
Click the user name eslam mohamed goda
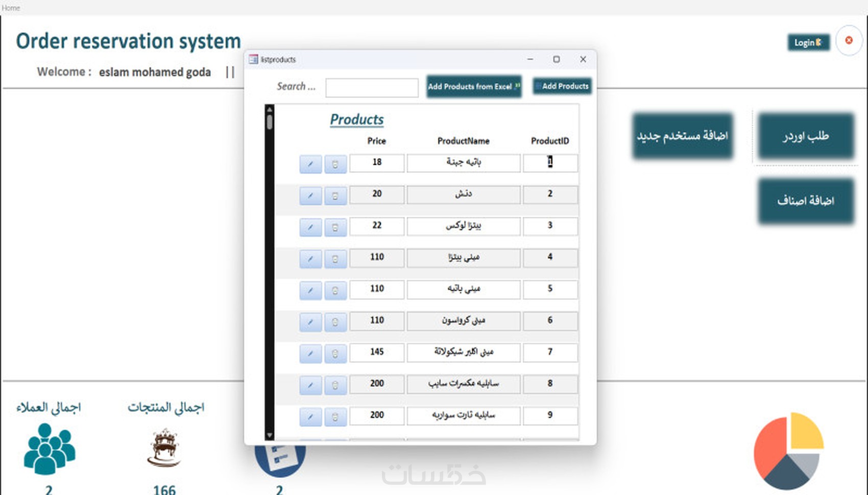(155, 72)
